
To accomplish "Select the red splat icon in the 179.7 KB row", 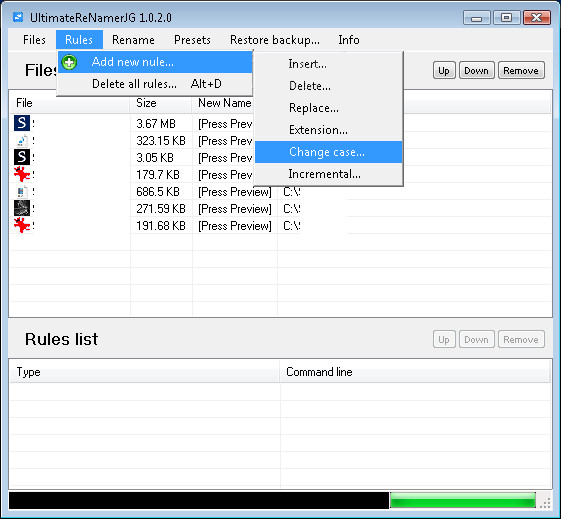I will click(22, 174).
